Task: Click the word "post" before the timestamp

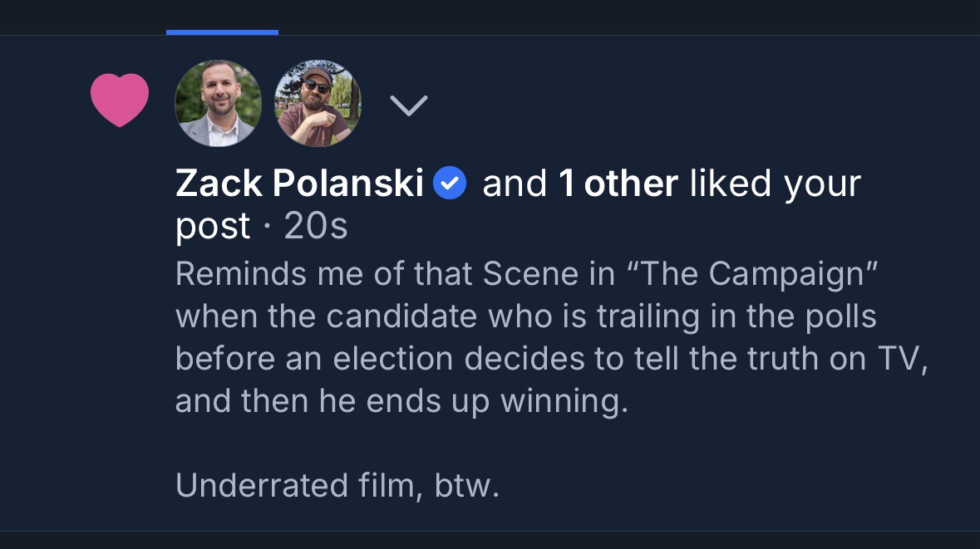Action: [212, 227]
